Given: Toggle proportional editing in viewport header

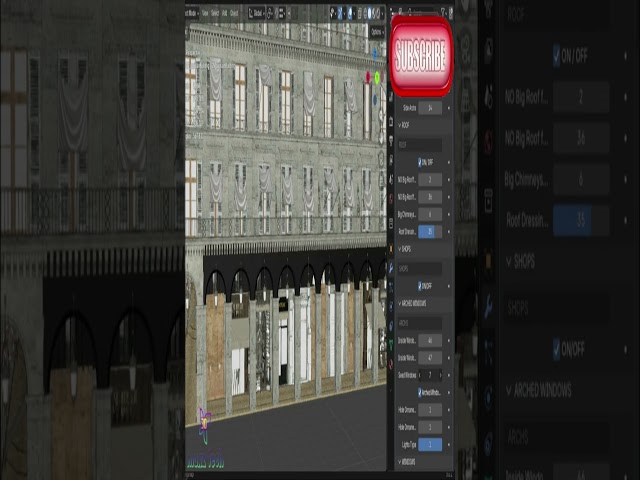Looking at the screenshot, I should pyautogui.click(x=289, y=13).
